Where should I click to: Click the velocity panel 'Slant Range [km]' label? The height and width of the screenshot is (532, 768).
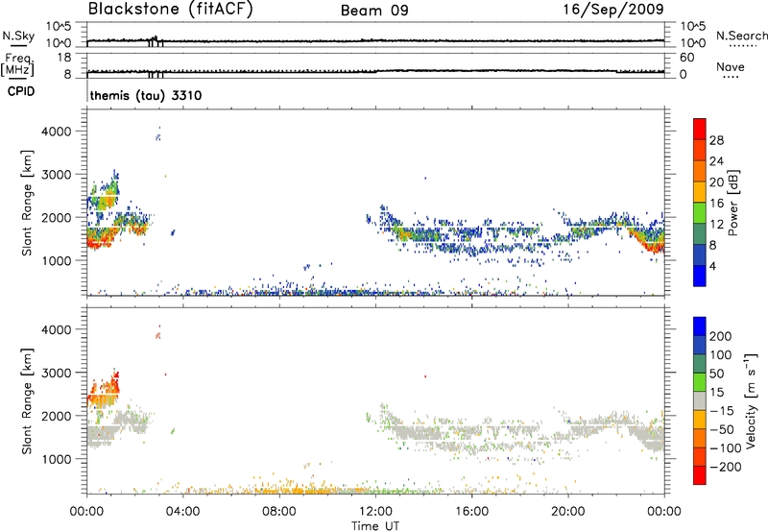[27, 400]
